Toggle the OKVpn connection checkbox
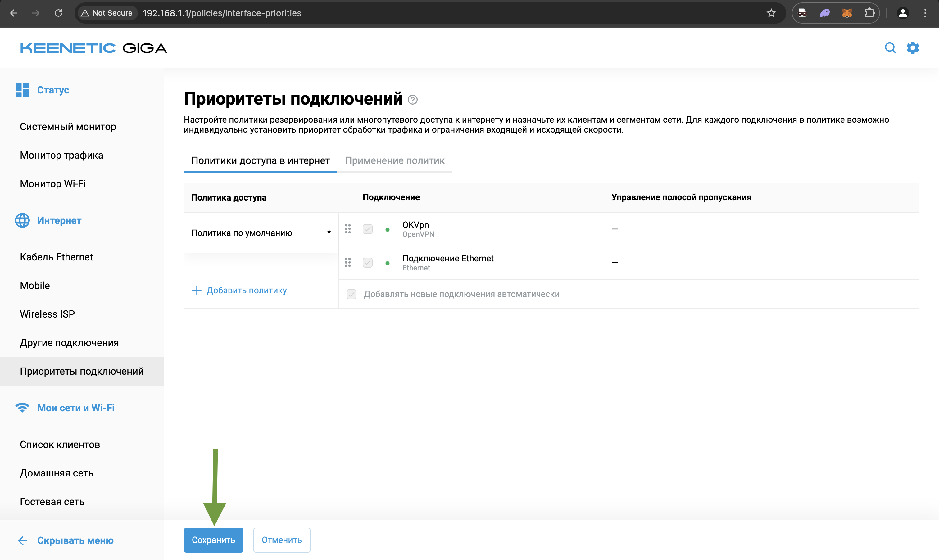 click(367, 229)
